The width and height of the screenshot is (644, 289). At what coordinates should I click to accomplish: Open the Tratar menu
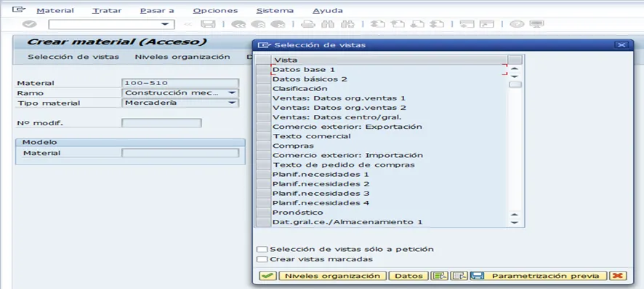(106, 11)
